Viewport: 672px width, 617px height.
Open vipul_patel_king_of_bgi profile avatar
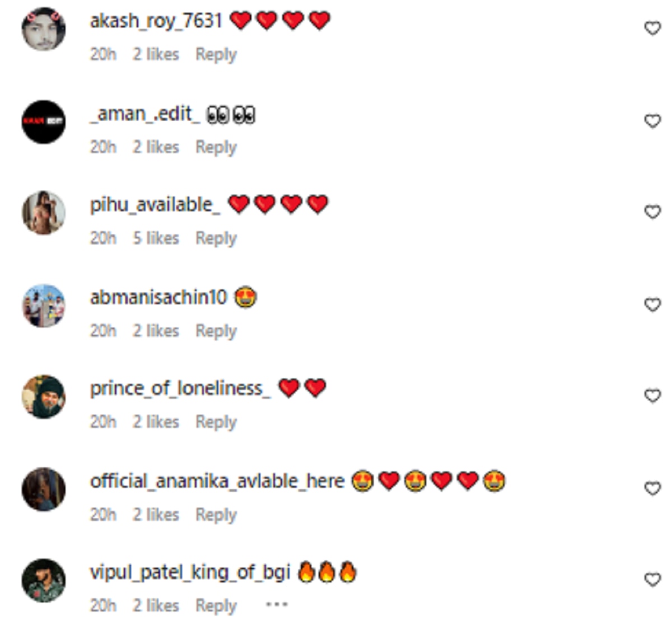click(44, 581)
